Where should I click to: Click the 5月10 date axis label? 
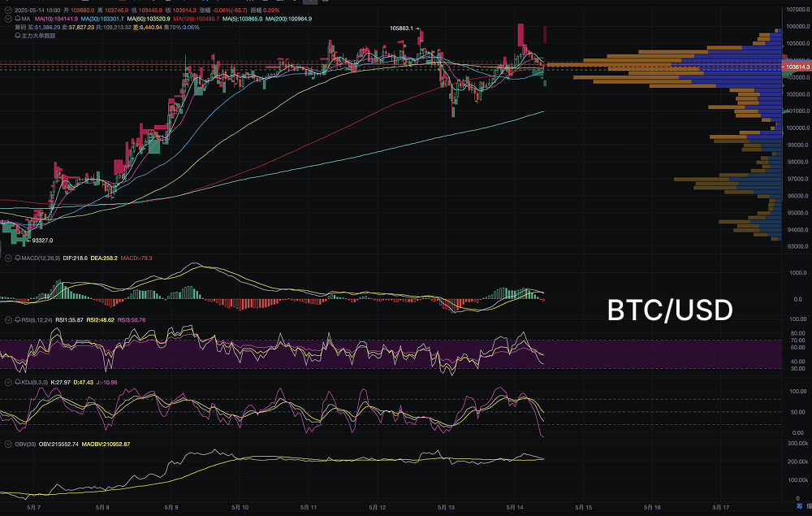point(240,508)
